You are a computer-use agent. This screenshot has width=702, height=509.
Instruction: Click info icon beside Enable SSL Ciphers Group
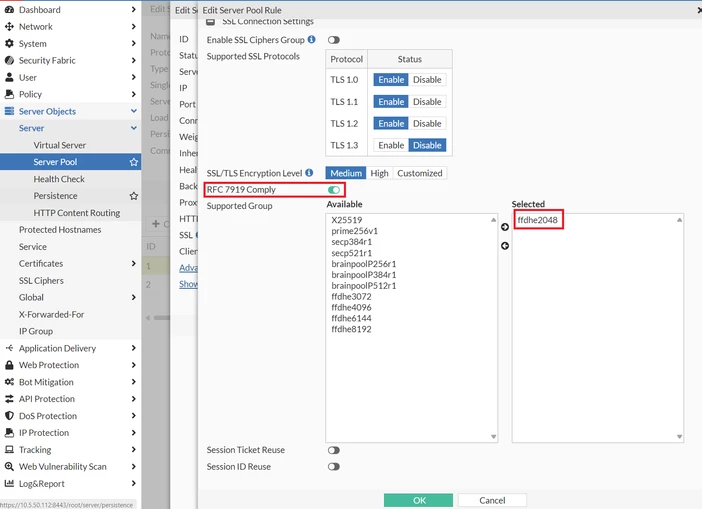312,39
